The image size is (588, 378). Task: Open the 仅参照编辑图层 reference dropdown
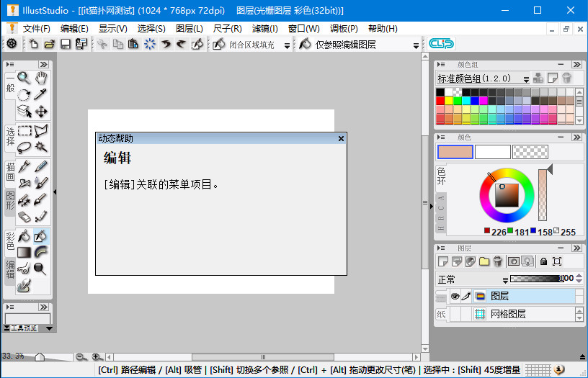click(x=416, y=45)
